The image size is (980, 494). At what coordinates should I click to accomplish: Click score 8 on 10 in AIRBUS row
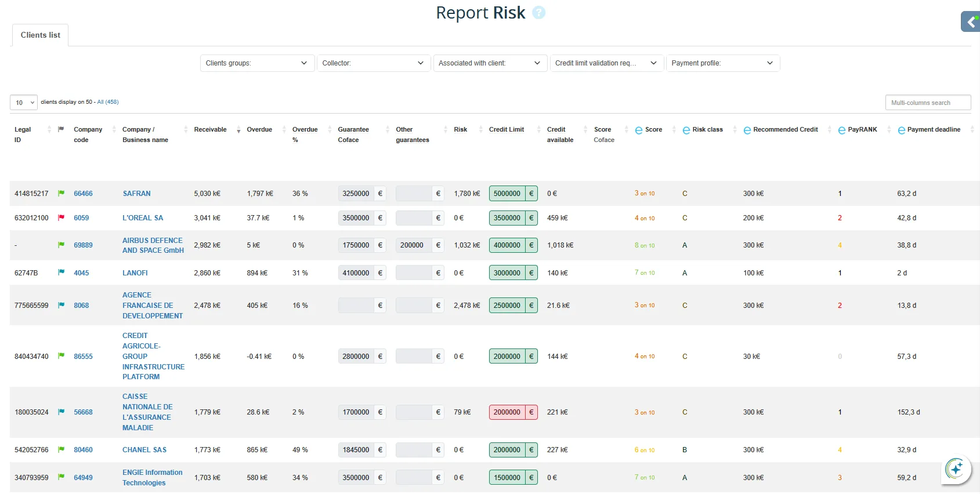click(645, 245)
